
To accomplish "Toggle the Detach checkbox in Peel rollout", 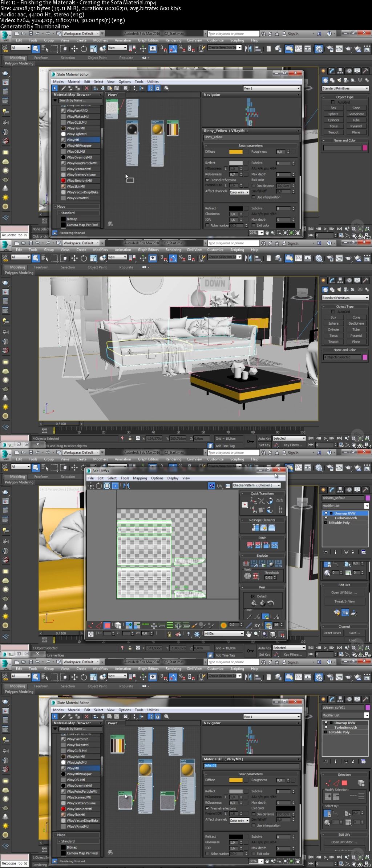I will click(x=253, y=596).
